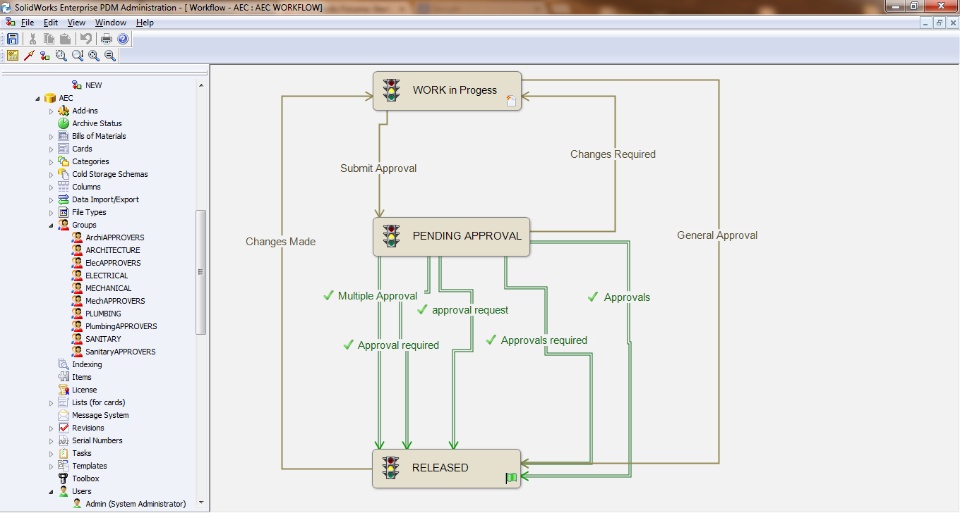Click the green Archive Status icon
Image resolution: width=960 pixels, height=513 pixels.
[63, 123]
